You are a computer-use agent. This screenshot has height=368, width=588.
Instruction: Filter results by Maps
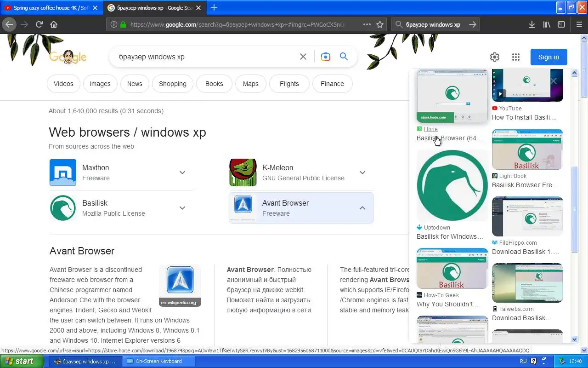pos(251,84)
